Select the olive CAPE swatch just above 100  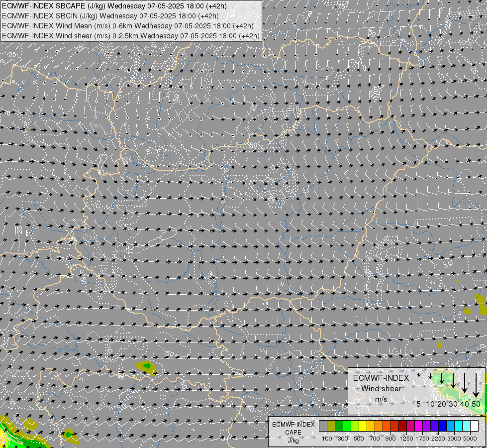coord(331,426)
